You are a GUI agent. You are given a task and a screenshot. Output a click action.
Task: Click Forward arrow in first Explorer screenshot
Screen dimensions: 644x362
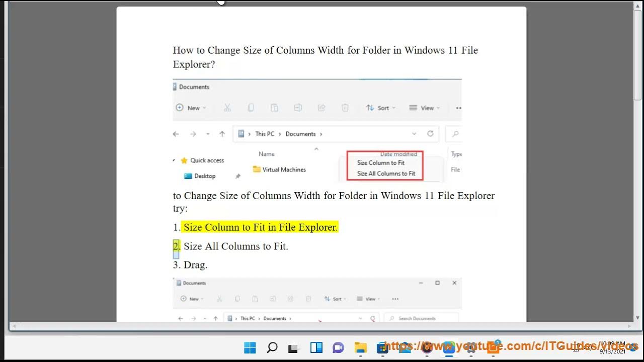193,134
